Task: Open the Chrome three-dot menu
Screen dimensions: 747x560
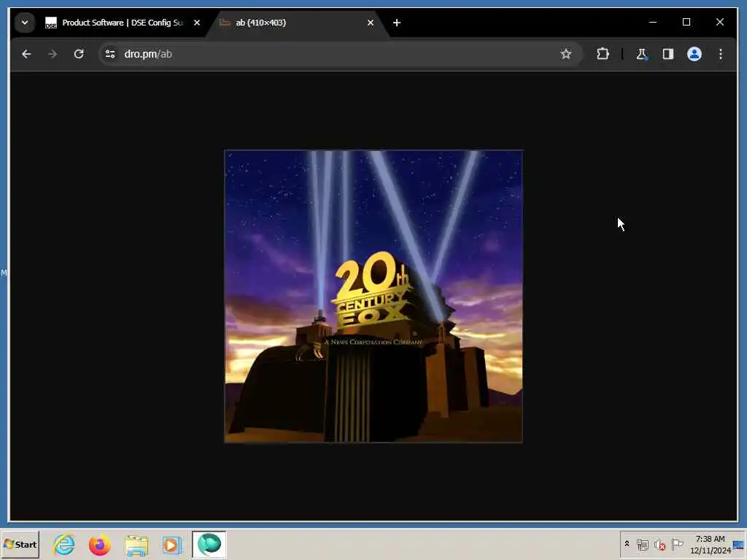Action: pos(720,54)
